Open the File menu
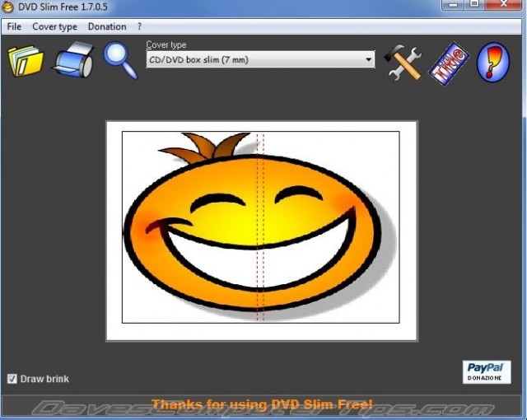This screenshot has width=527, height=420. [14, 26]
